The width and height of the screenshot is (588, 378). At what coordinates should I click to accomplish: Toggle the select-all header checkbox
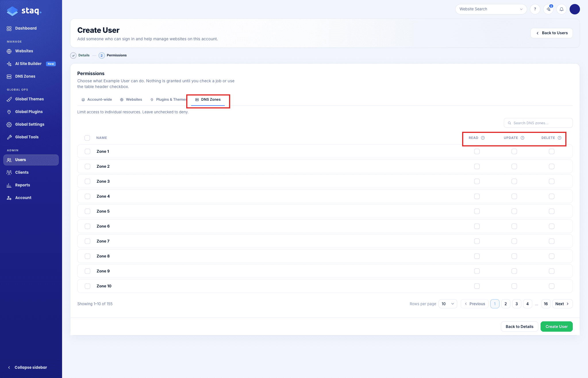pos(87,138)
